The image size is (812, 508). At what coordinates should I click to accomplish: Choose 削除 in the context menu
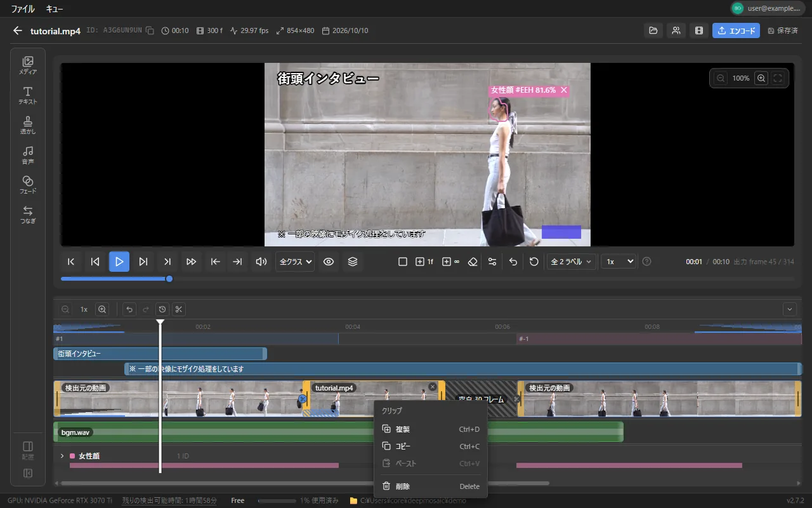pyautogui.click(x=431, y=486)
